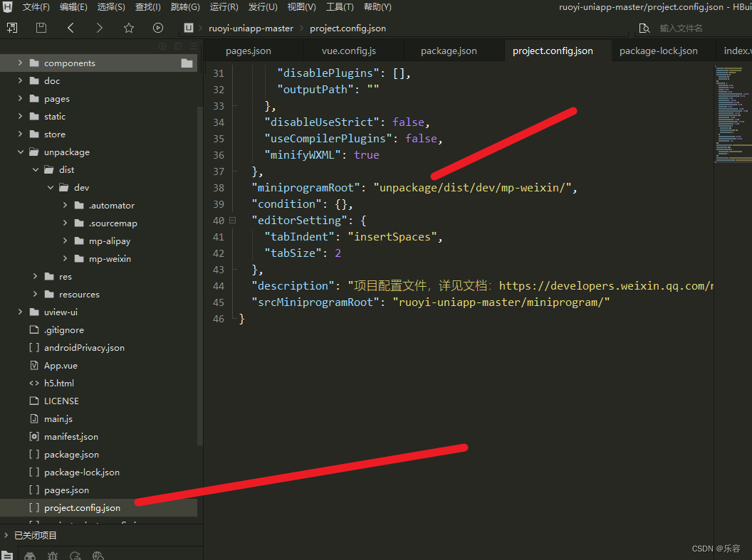This screenshot has width=752, height=560.
Task: Open the 文件(F) menu
Action: [36, 7]
